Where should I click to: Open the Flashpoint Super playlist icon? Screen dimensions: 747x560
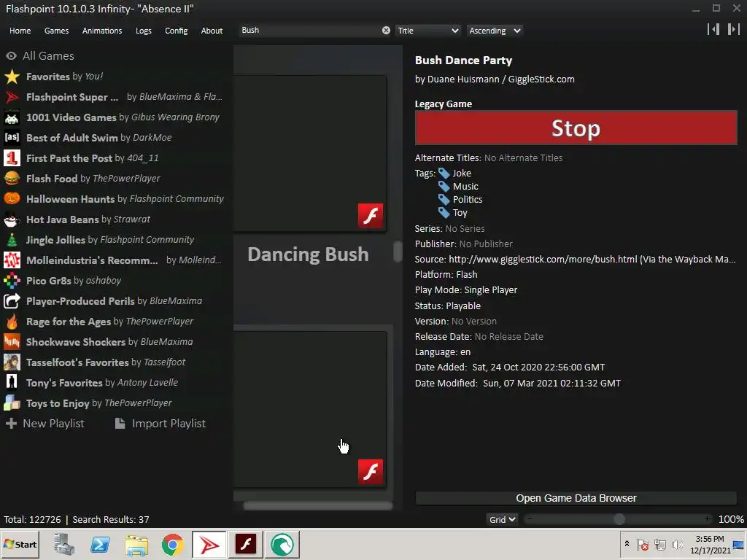click(12, 97)
